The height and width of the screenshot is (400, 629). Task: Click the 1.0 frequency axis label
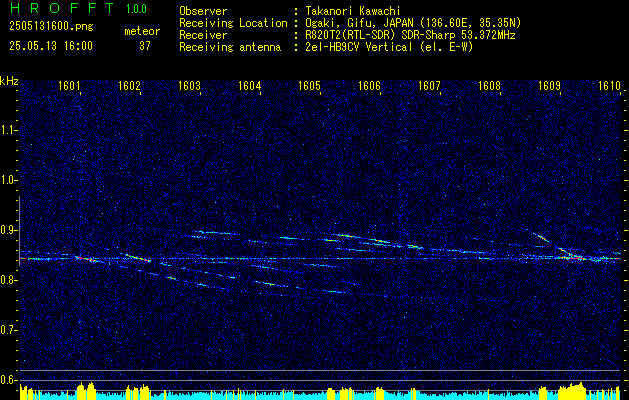click(8, 180)
